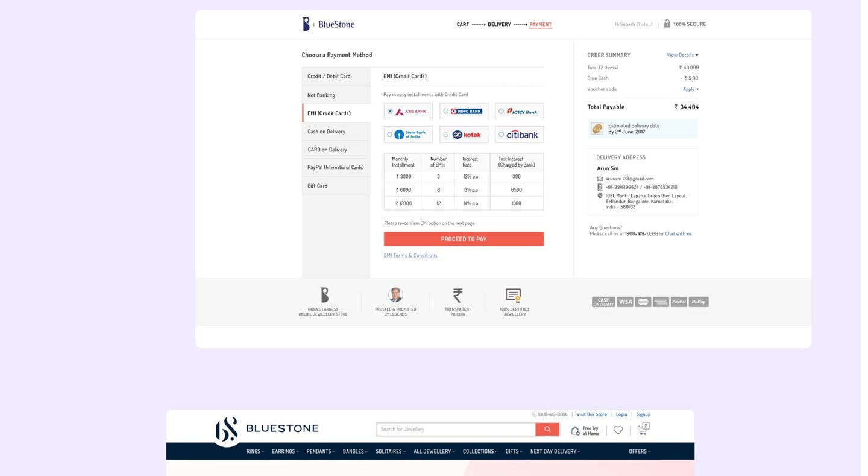Click the Signup link

pyautogui.click(x=643, y=414)
